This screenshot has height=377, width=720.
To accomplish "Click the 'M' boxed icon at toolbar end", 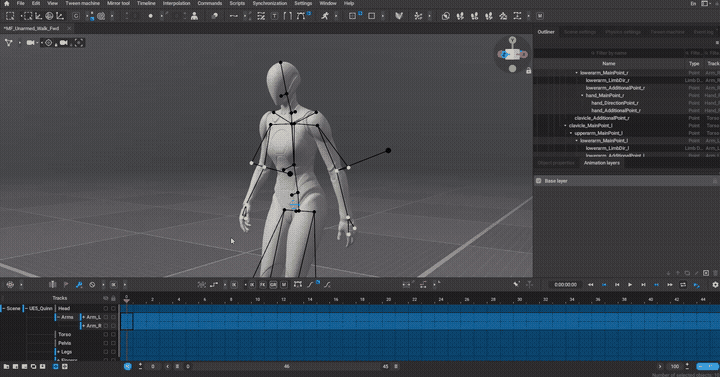I will click(x=540, y=16).
